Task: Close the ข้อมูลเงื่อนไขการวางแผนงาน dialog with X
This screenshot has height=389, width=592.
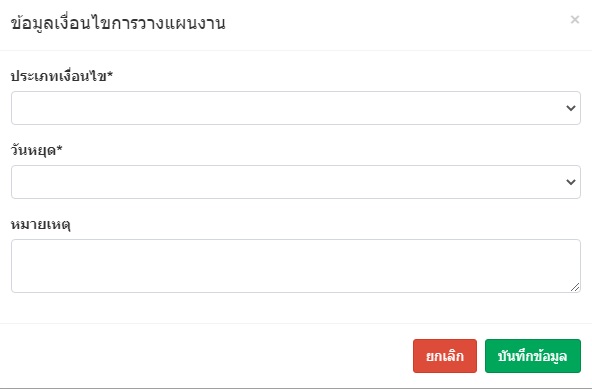Action: (575, 20)
